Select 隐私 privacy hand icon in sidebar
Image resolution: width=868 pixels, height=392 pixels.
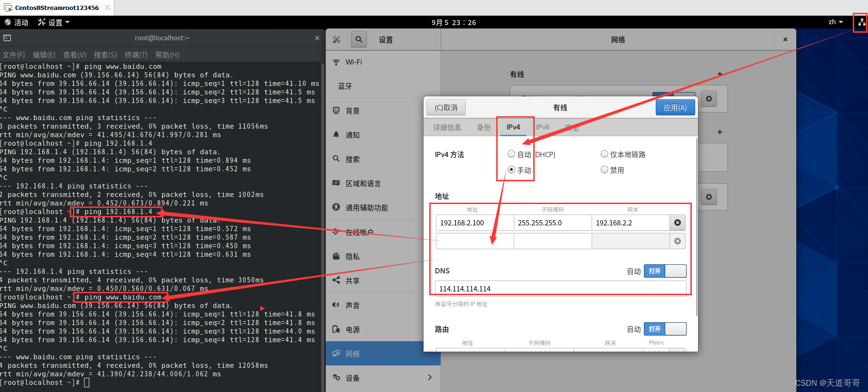click(336, 256)
